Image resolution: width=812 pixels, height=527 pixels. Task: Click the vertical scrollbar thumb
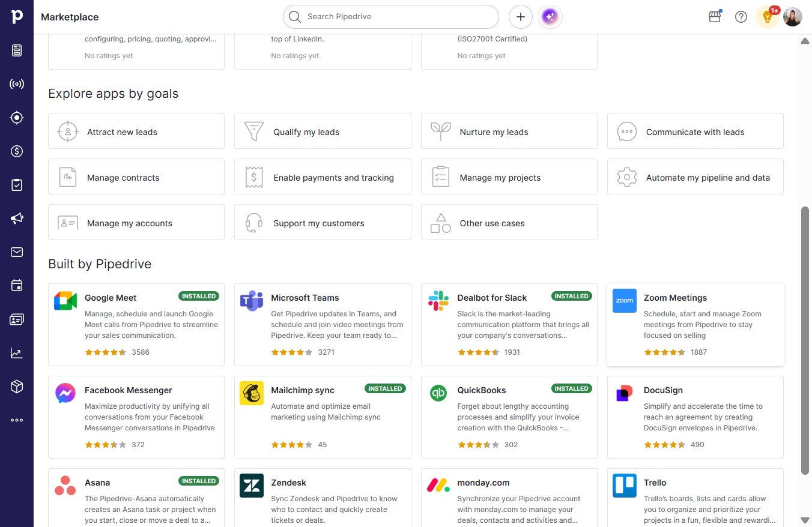pyautogui.click(x=805, y=340)
